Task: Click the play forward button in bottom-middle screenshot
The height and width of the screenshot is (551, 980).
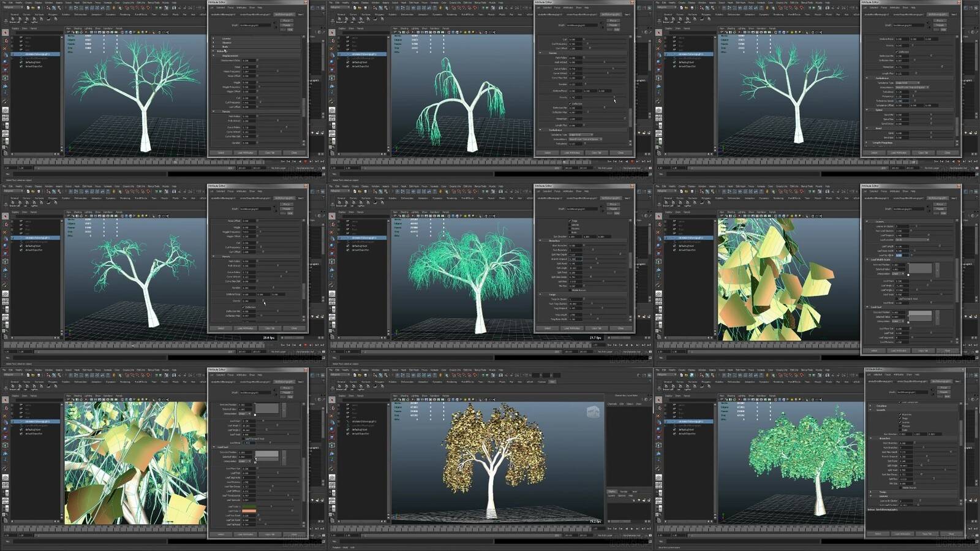Action: [631, 529]
